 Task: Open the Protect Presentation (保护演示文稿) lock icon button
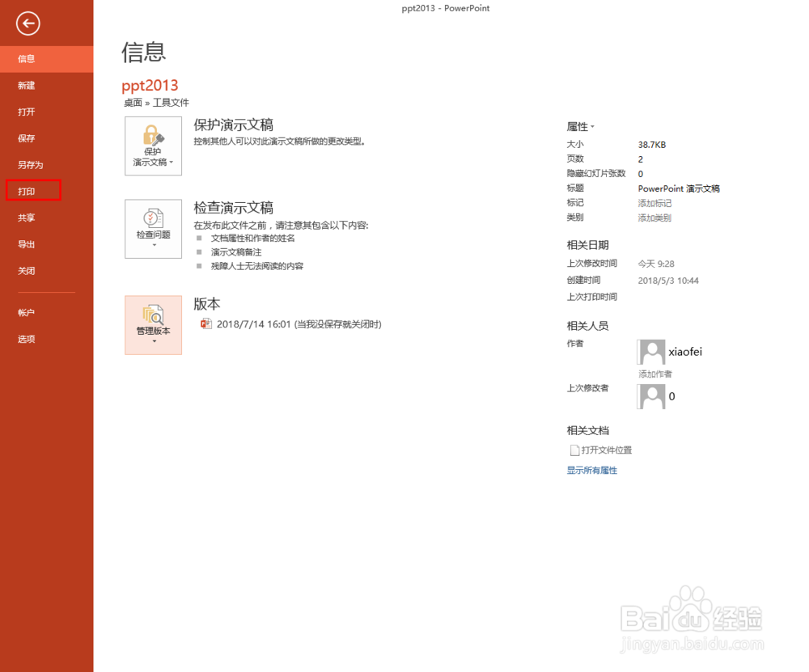[x=153, y=146]
